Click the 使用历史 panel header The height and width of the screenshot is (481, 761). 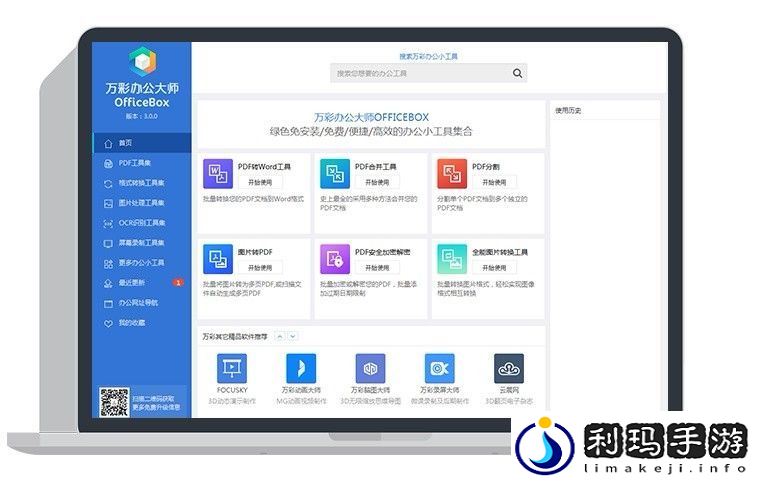coord(568,111)
